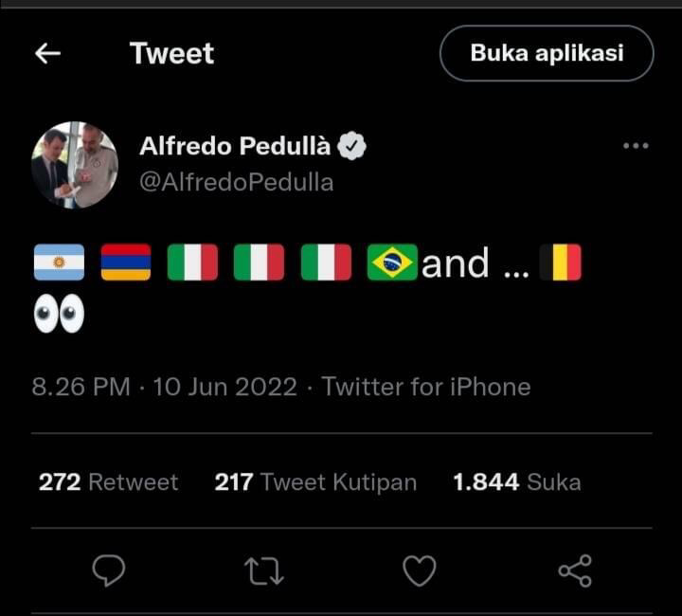The height and width of the screenshot is (616, 682).
Task: Tap the back arrow icon
Action: [47, 54]
